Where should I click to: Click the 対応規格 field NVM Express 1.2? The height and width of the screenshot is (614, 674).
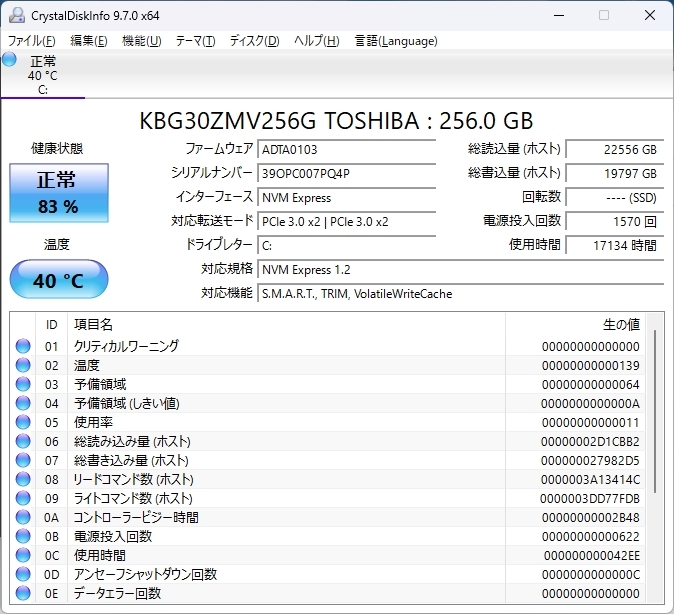(461, 270)
